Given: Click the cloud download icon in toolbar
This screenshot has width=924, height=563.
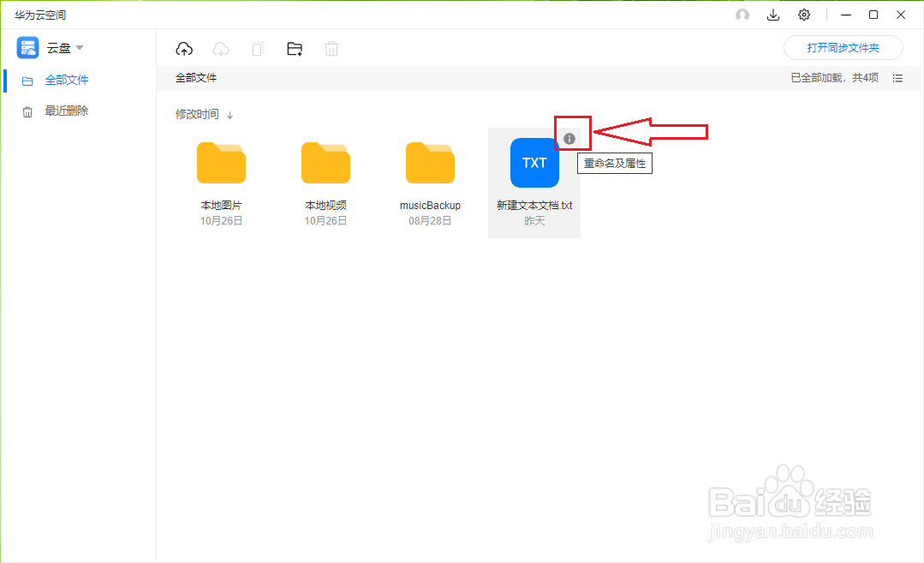Looking at the screenshot, I should 221,48.
